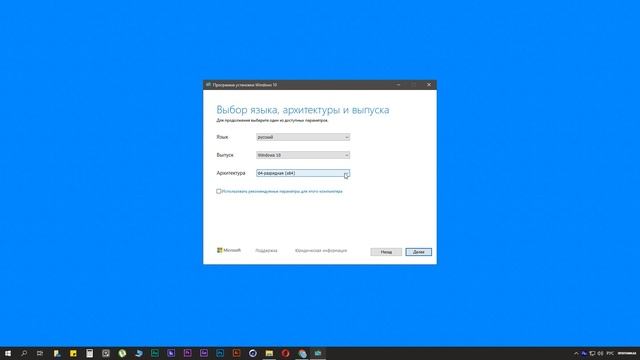Click the heading Выбор языка, архитектуры и выпуска
The height and width of the screenshot is (360, 640).
tap(302, 110)
